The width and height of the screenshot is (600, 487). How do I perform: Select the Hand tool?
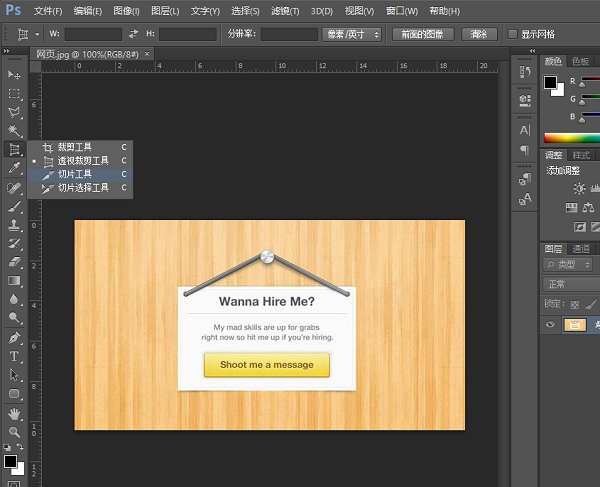coord(14,413)
